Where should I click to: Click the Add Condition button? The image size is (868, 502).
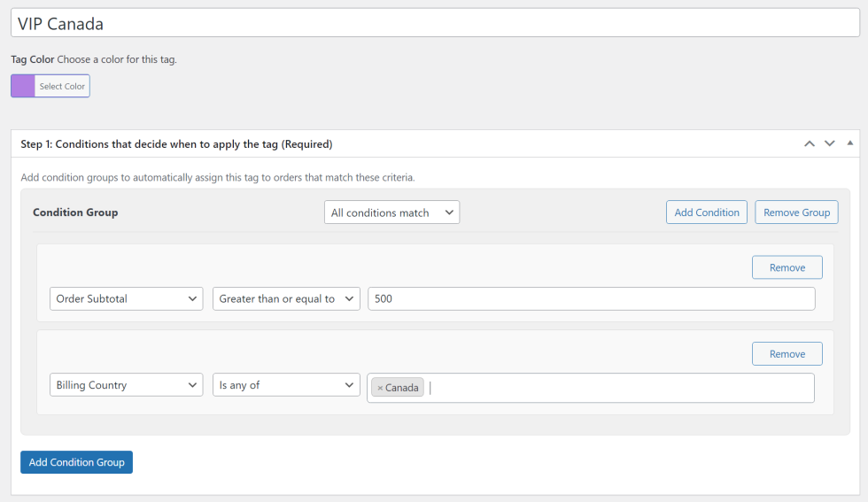point(706,212)
